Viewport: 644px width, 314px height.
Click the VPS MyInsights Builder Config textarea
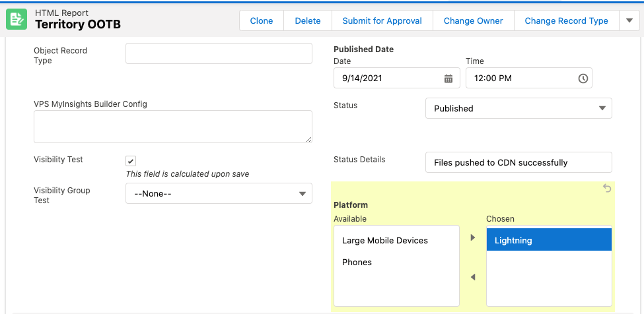pos(172,127)
